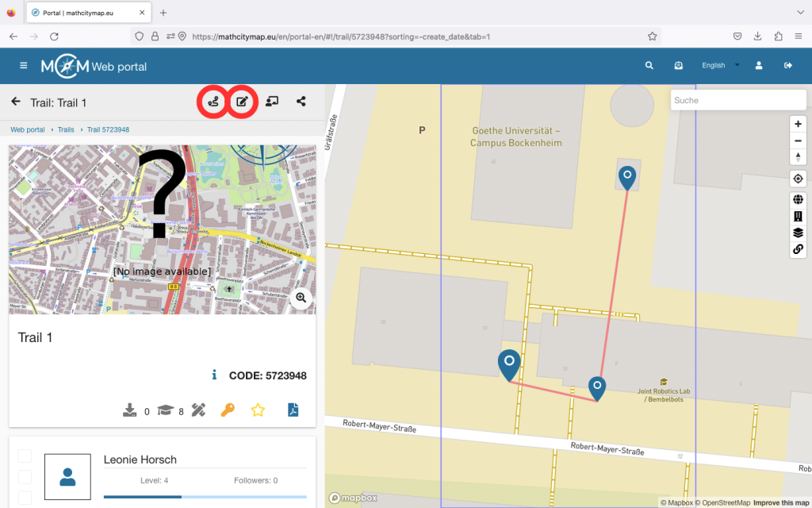Click the blue info icon beside CODE
Image resolution: width=812 pixels, height=508 pixels.
(x=214, y=375)
